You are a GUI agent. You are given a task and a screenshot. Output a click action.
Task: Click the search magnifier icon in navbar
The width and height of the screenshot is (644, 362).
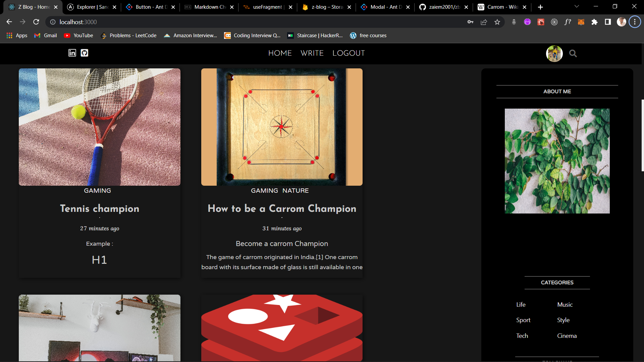pos(573,54)
